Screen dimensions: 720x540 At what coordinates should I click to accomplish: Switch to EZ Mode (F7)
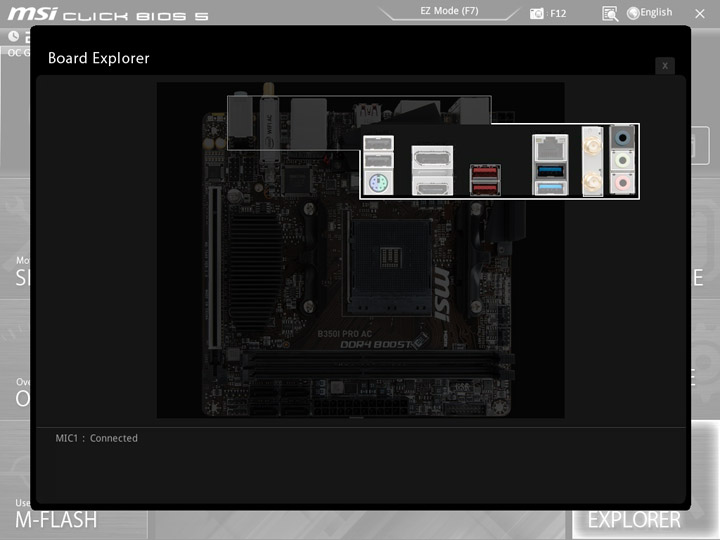coord(449,11)
